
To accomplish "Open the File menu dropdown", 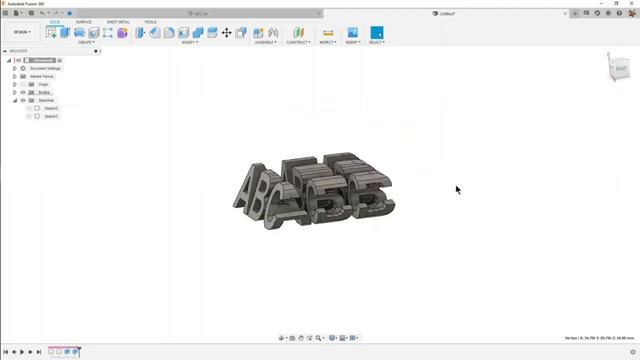I will point(18,13).
